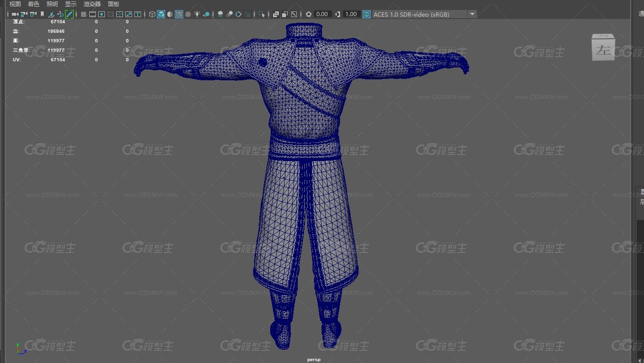Open the 视图 menu

click(15, 4)
